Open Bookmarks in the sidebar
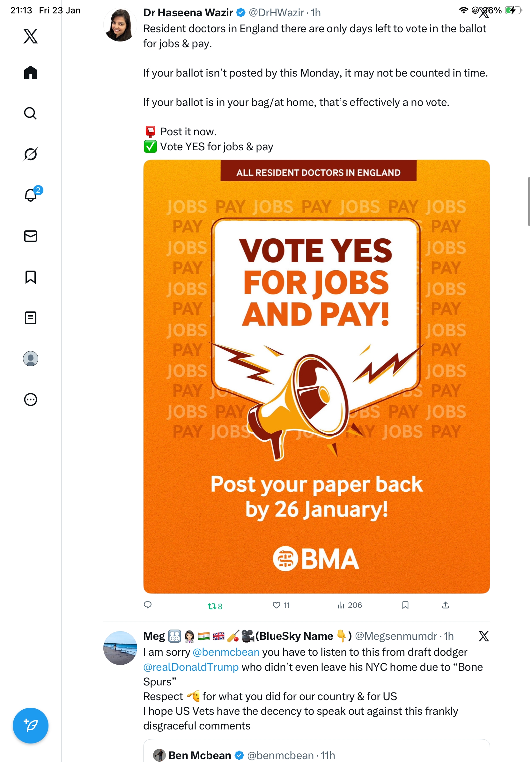The width and height of the screenshot is (532, 762). point(31,277)
